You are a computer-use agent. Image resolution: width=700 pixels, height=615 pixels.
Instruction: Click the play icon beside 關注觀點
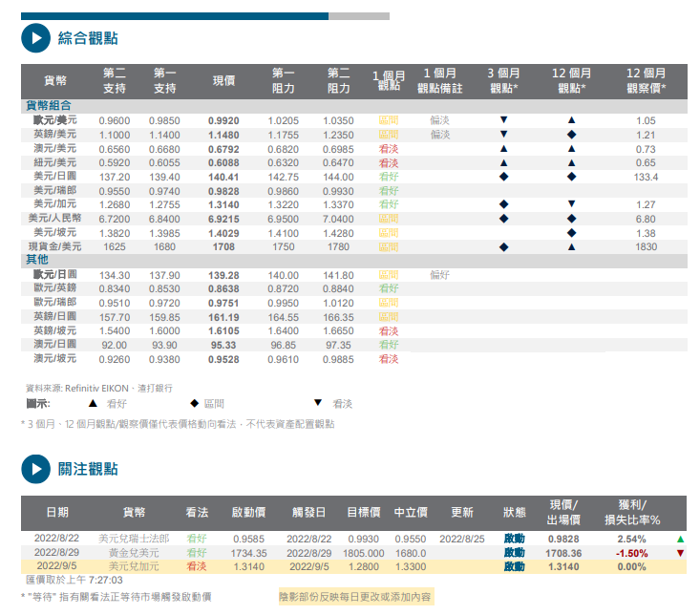tap(34, 469)
